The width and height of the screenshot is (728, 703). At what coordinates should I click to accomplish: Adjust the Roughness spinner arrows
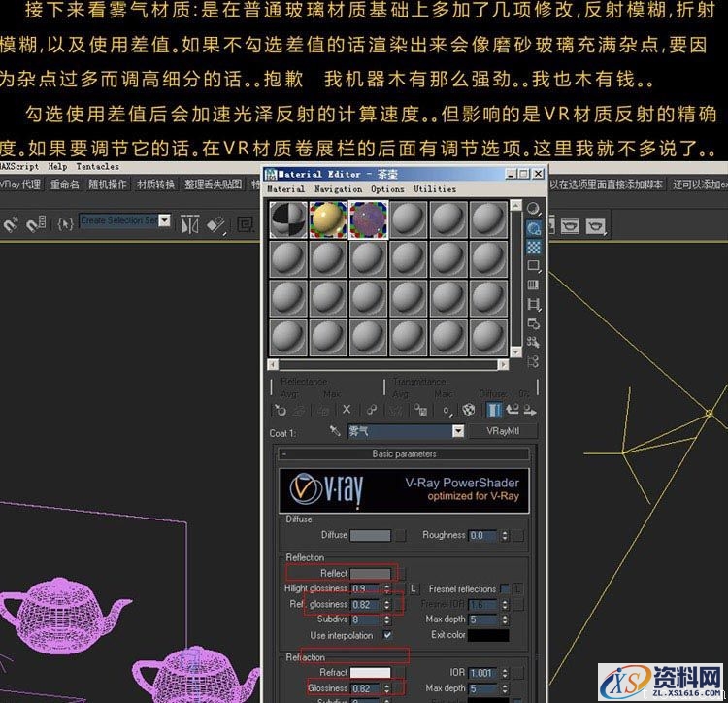[x=505, y=535]
